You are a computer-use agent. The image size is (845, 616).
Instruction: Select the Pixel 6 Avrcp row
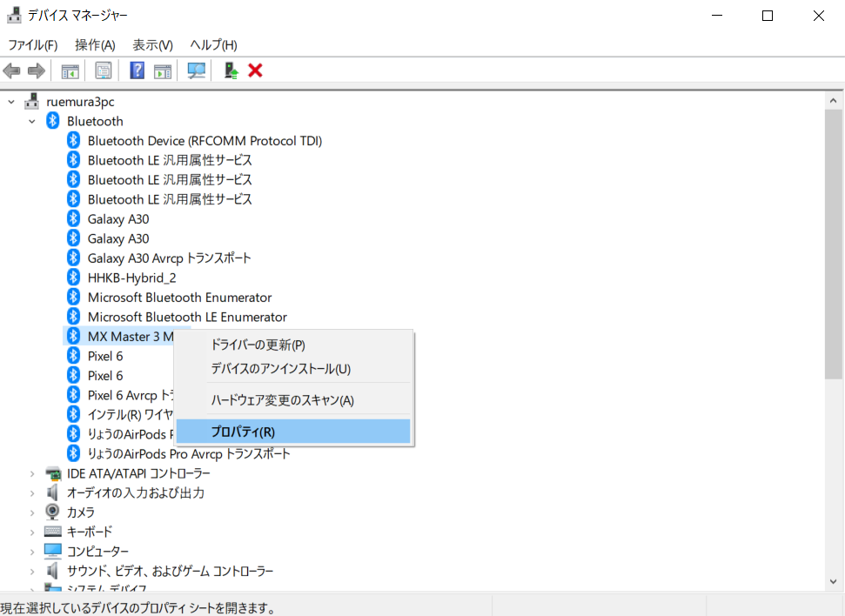coord(131,395)
